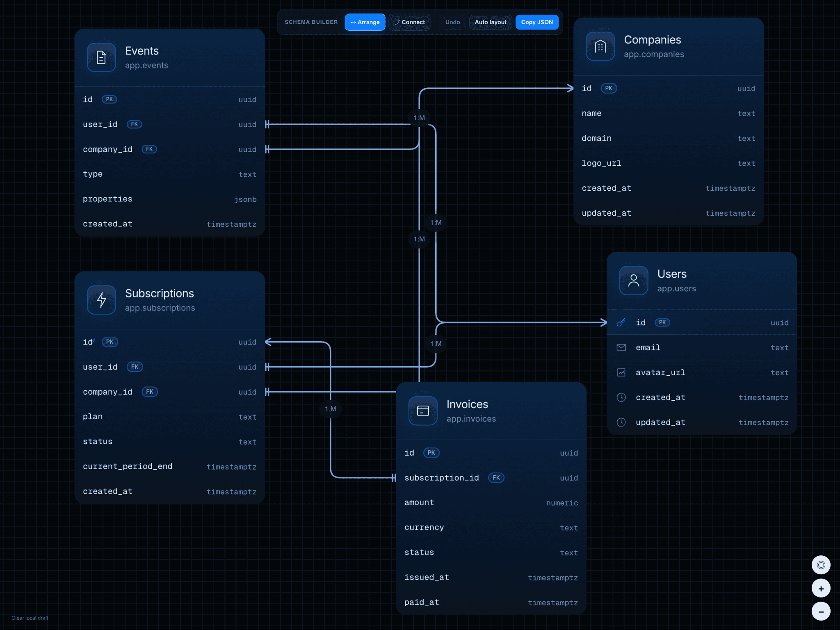
Task: Zoom out with the minus button
Action: click(821, 612)
